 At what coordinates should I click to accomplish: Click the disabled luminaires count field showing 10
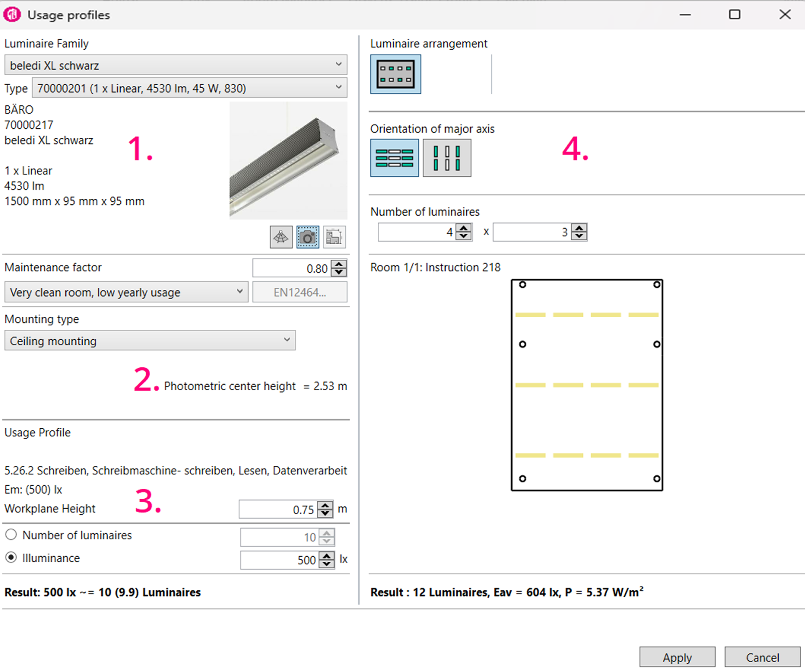coord(280,537)
